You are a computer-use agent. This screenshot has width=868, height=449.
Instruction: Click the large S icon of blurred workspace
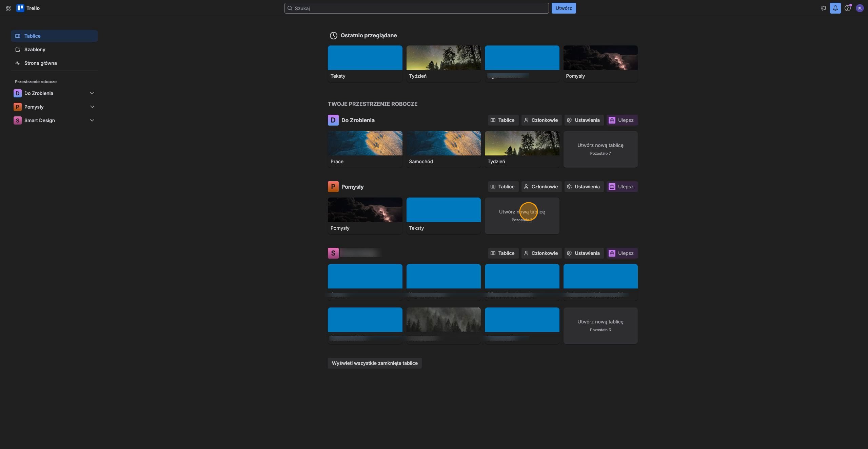point(333,253)
